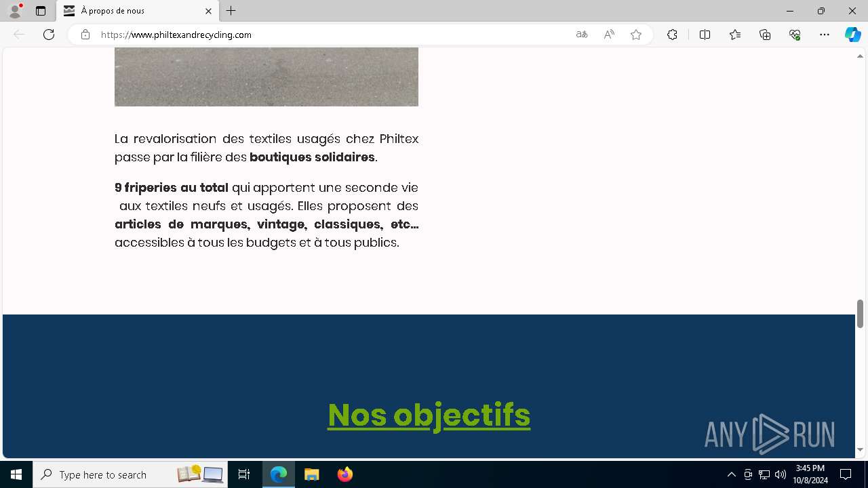This screenshot has height=488, width=868.
Task: Open the tab actions menu icon
Action: tap(41, 11)
